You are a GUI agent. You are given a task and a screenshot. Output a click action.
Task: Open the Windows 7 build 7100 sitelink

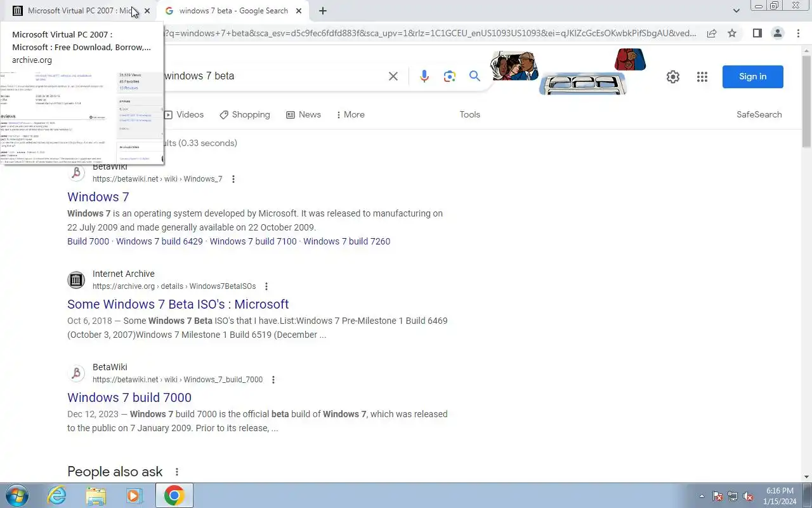(253, 241)
